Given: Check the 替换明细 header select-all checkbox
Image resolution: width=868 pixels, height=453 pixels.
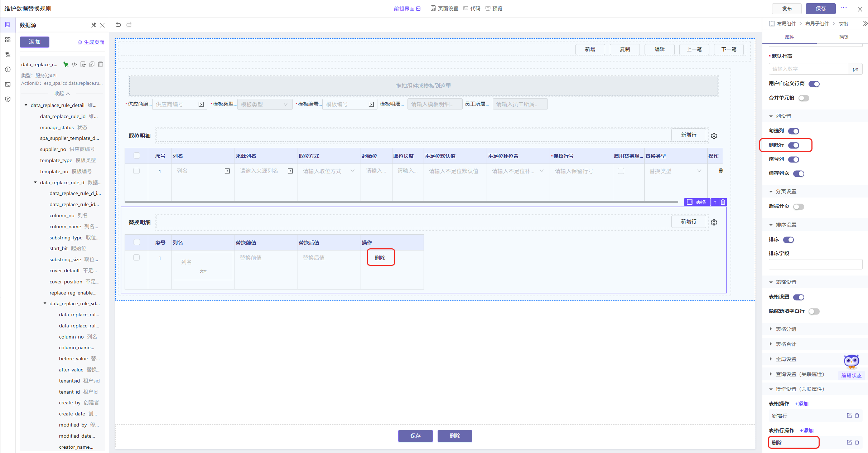Looking at the screenshot, I should [136, 242].
